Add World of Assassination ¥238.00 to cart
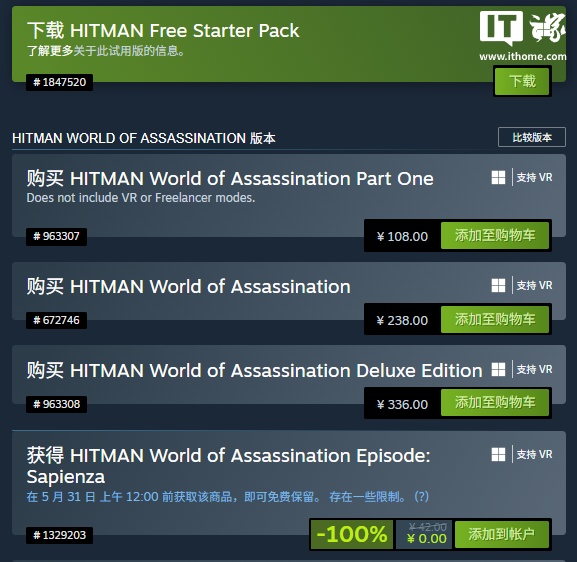This screenshot has height=562, width=577. click(x=495, y=319)
